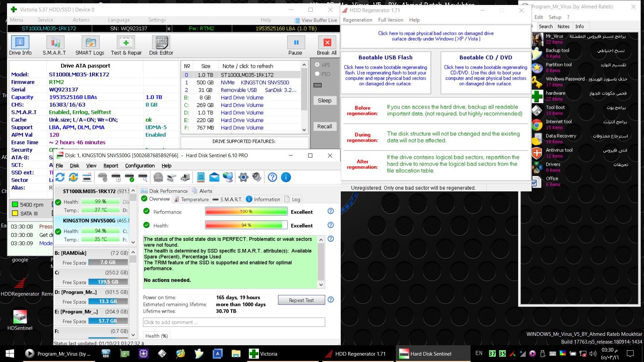Click Break All in Victoria
The image size is (644, 362).
(x=327, y=45)
